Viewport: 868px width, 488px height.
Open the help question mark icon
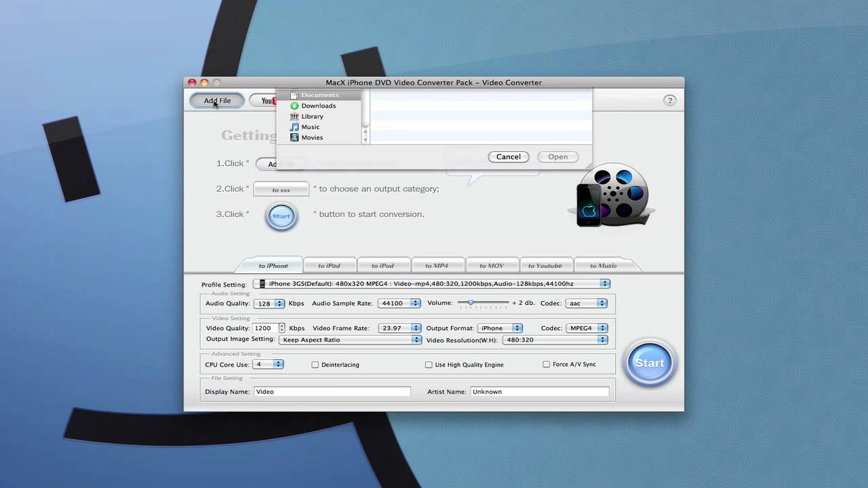(x=669, y=100)
